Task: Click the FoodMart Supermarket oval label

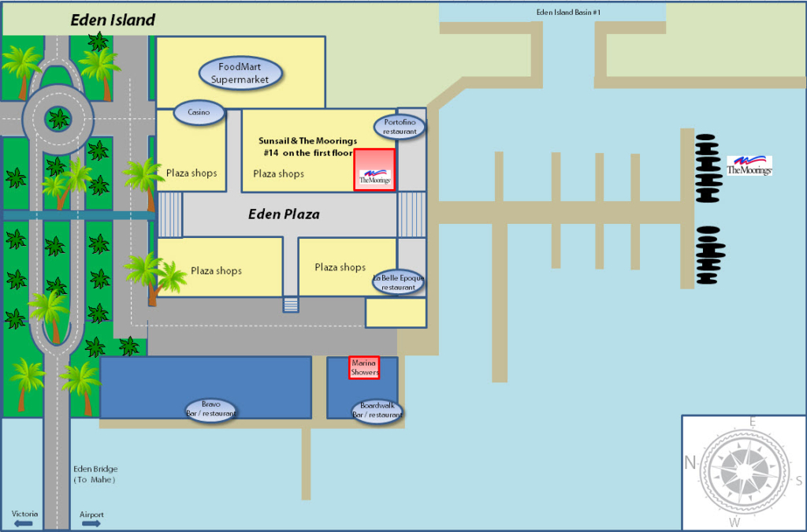Action: (240, 73)
